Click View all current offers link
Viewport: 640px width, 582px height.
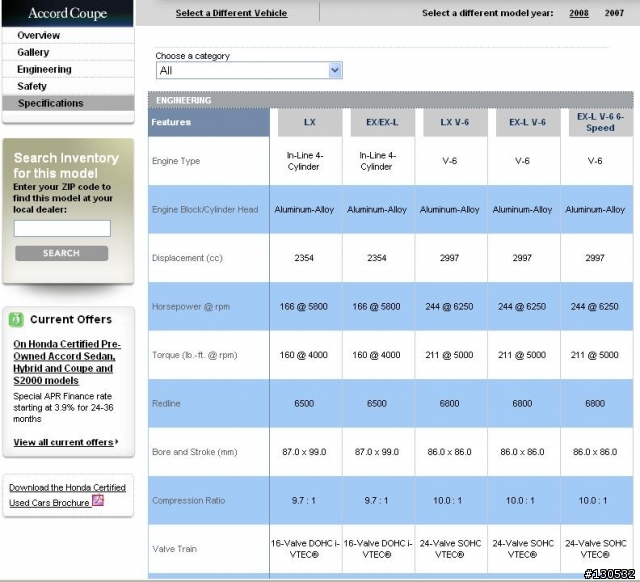pos(65,442)
